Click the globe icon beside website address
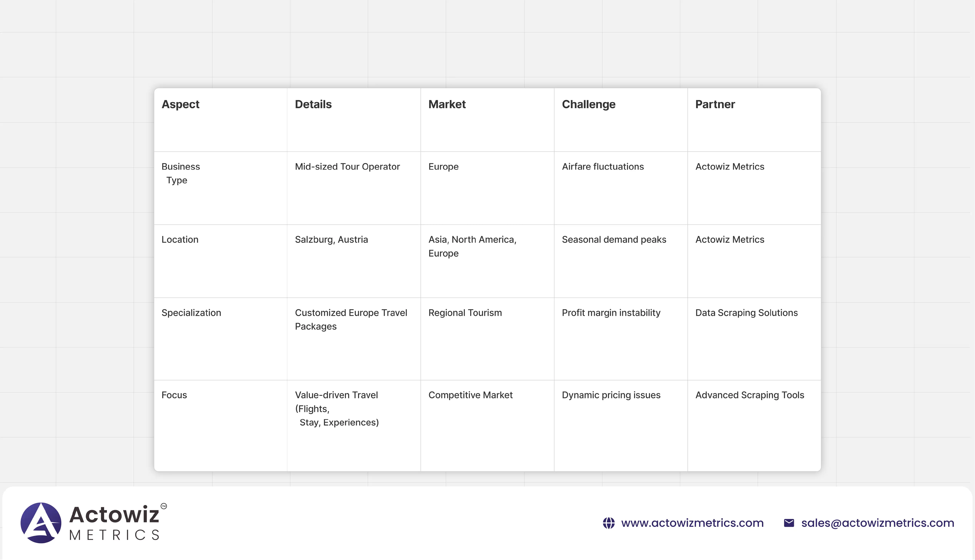Viewport: 975px width, 560px height. click(x=609, y=523)
